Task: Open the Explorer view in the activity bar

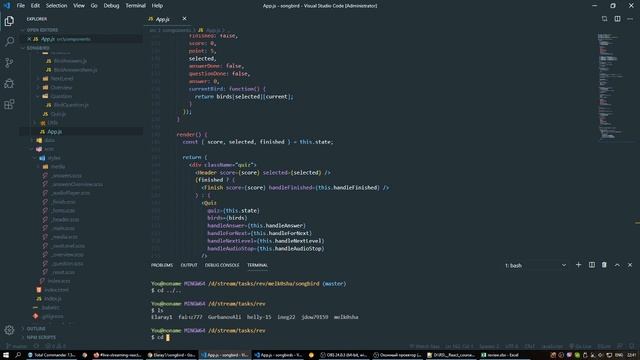Action: tap(9, 21)
